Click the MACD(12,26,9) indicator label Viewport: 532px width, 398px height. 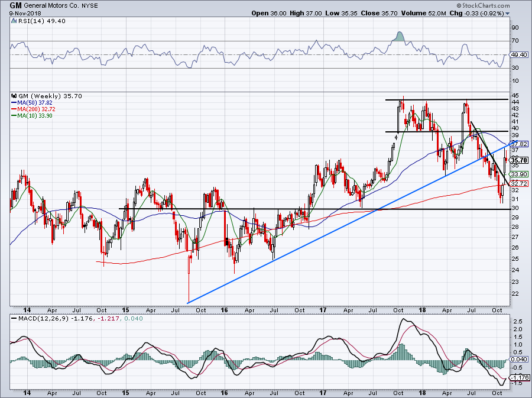pyautogui.click(x=43, y=319)
